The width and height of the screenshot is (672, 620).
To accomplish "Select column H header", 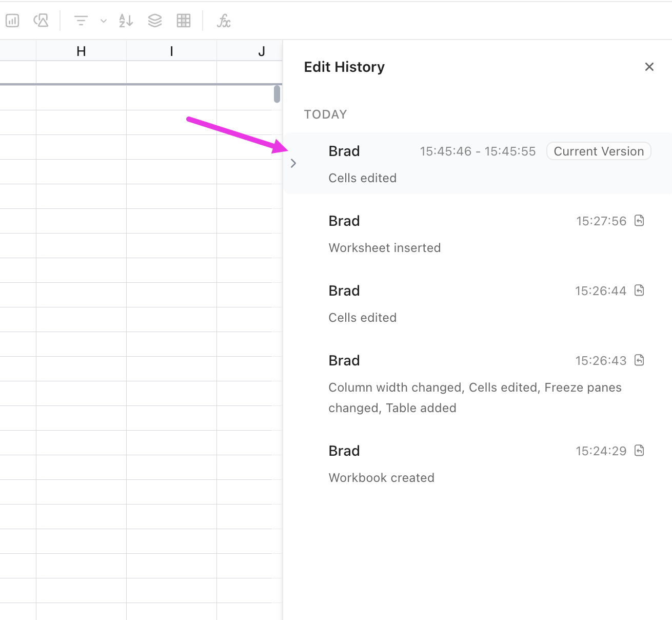I will [81, 51].
